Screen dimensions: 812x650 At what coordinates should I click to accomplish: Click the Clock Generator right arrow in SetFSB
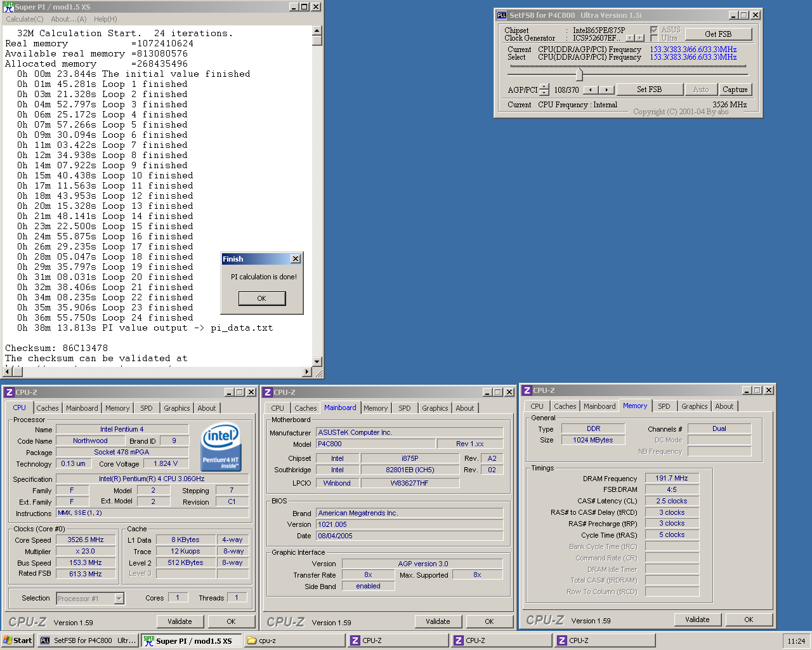tap(639, 38)
